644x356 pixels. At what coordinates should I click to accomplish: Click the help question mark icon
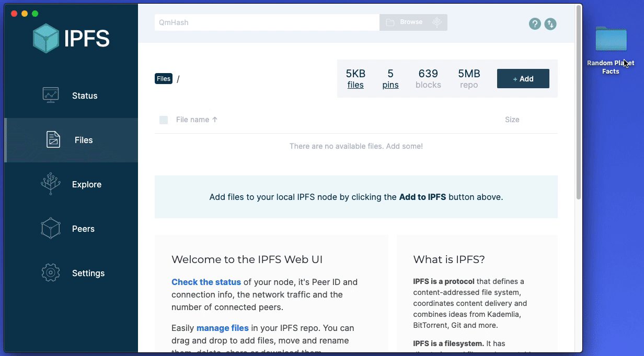(534, 23)
